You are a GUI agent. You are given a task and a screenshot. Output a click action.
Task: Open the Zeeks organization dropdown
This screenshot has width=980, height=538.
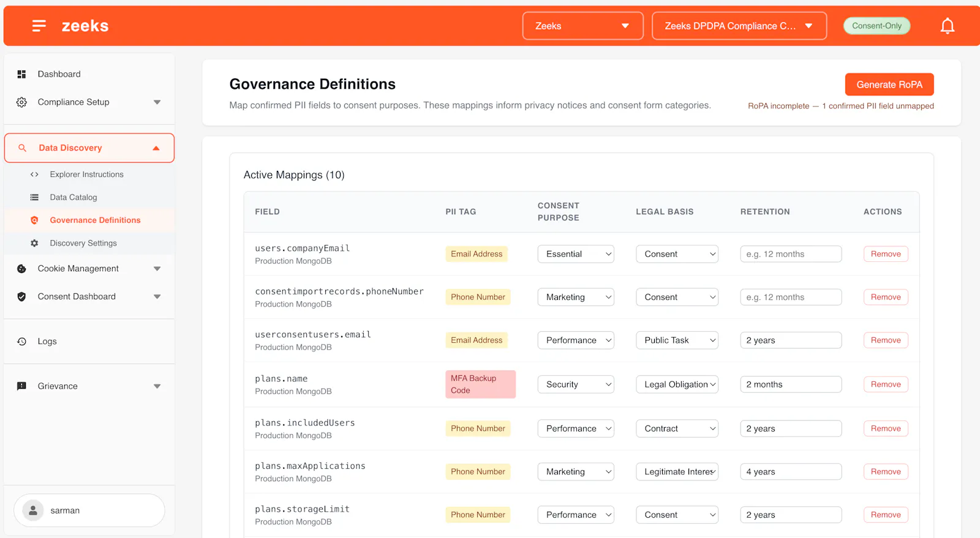coord(582,26)
